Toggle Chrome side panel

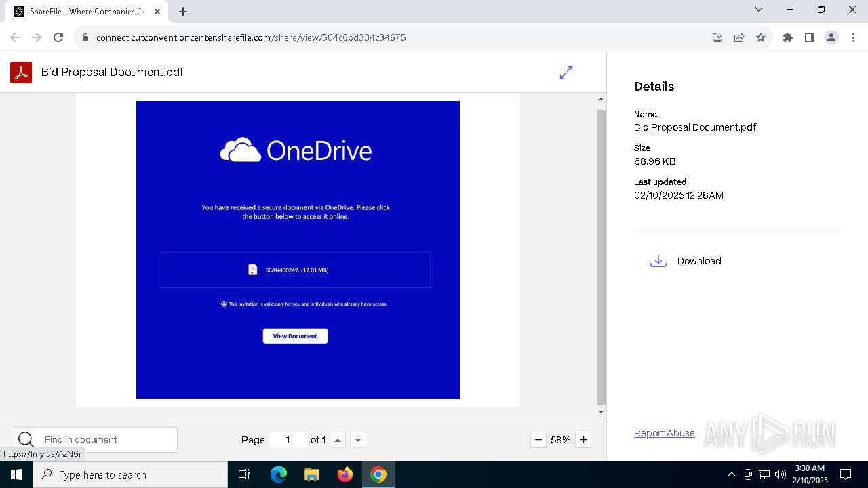(x=810, y=37)
